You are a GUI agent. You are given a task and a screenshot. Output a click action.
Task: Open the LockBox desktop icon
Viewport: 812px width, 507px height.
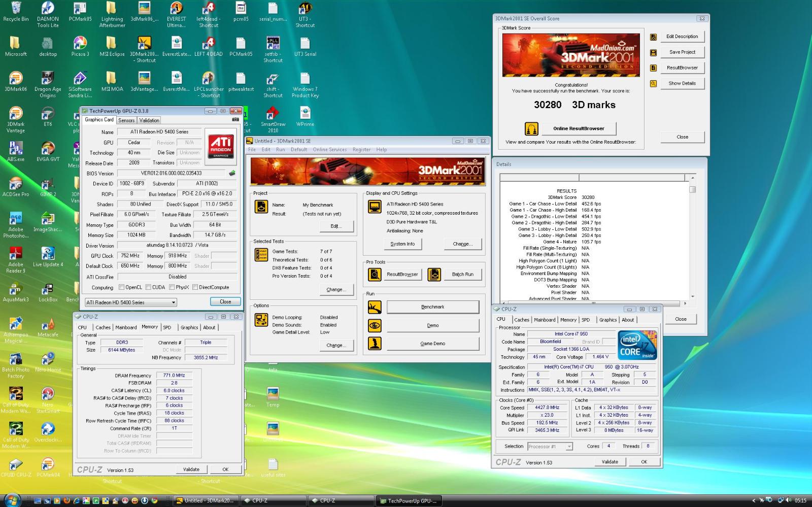[x=48, y=292]
